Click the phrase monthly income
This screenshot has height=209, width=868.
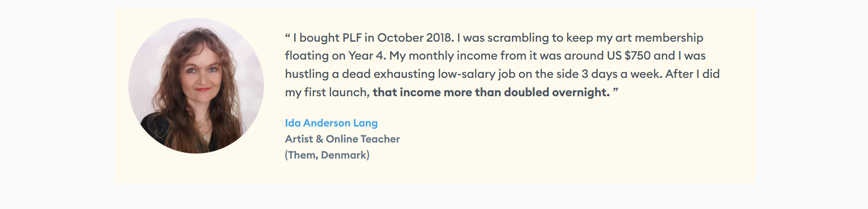[x=453, y=56]
